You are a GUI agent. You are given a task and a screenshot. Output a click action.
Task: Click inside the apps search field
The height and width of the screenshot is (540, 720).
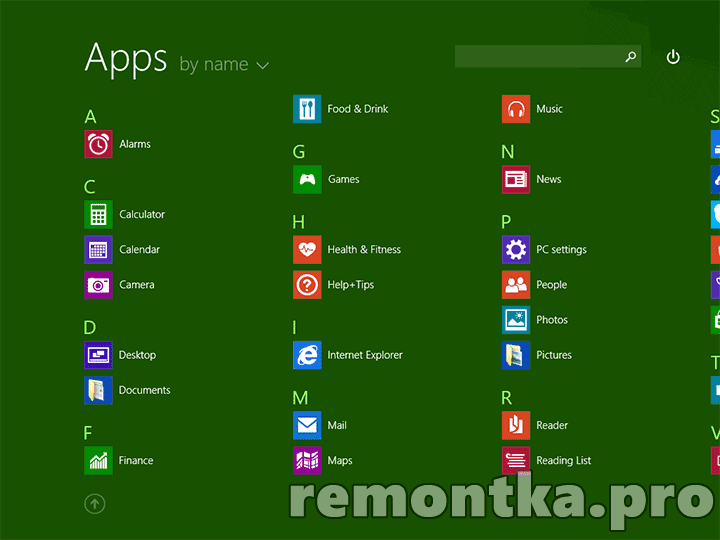click(548, 56)
